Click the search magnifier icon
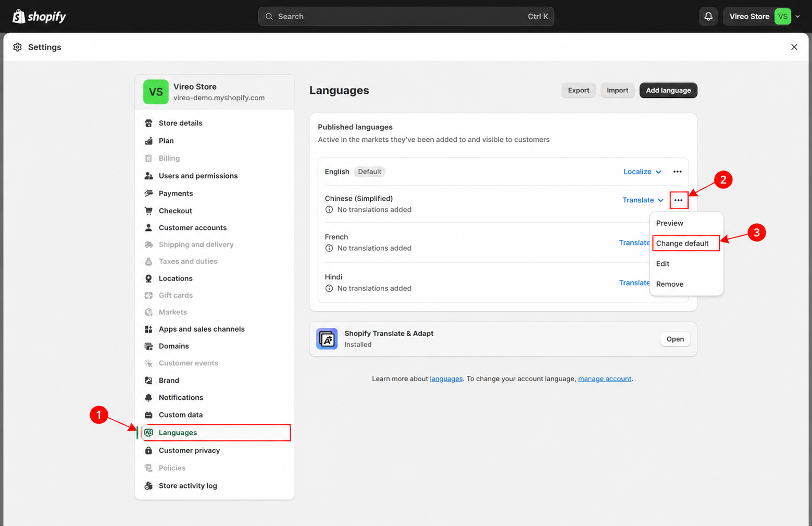This screenshot has height=526, width=812. [x=269, y=17]
